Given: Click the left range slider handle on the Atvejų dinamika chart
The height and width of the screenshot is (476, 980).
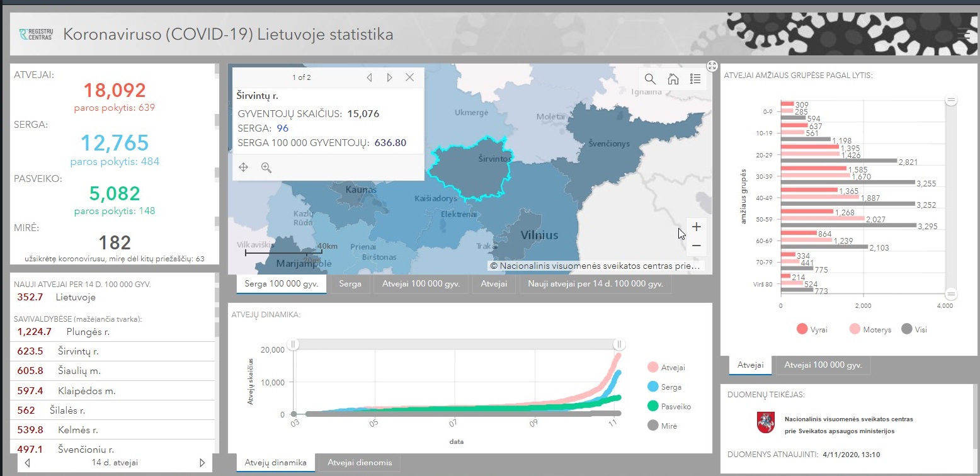Looking at the screenshot, I should pos(293,344).
